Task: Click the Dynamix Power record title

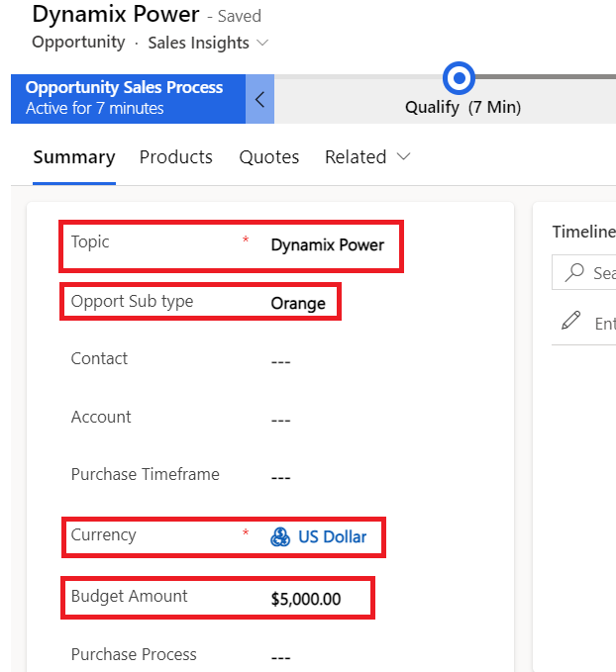Action: coord(116,15)
